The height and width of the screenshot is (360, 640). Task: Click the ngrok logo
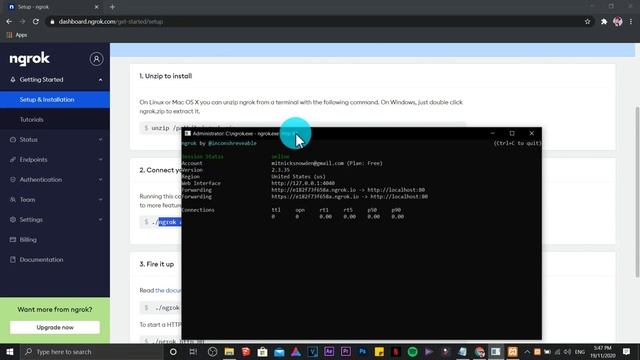29,59
